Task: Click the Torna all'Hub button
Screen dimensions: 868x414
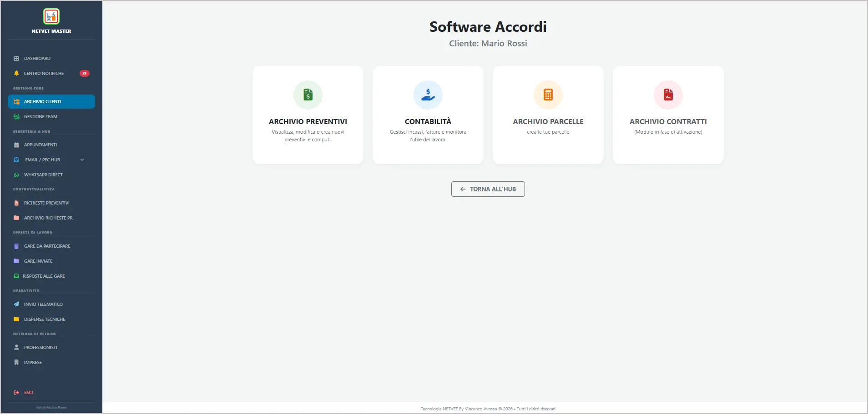Action: [488, 189]
